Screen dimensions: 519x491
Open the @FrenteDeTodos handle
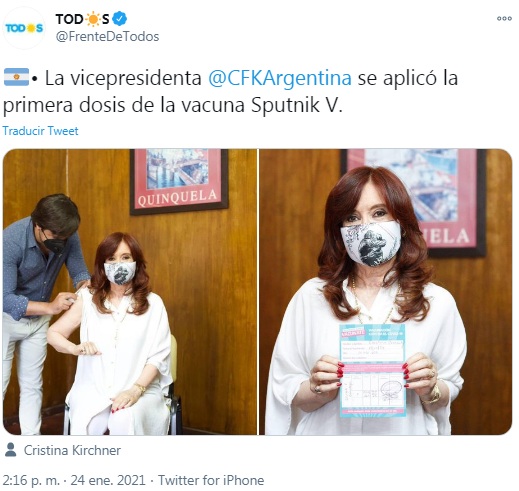point(107,36)
